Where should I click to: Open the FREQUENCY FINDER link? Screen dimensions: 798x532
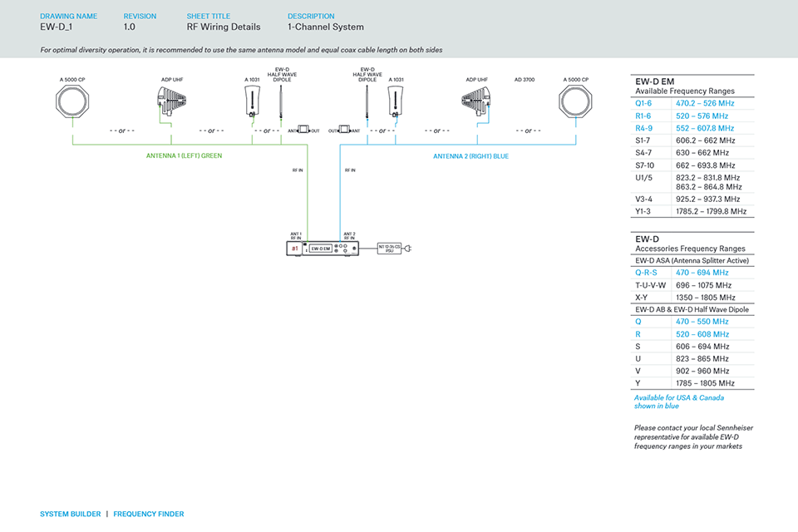[x=149, y=515]
